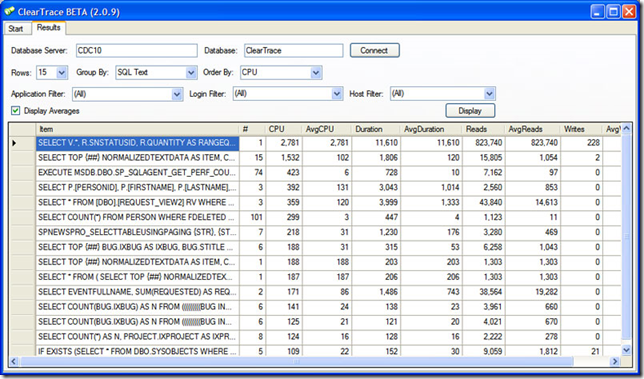The image size is (644, 379).
Task: Sort by the Writes column header
Action: [x=582, y=129]
